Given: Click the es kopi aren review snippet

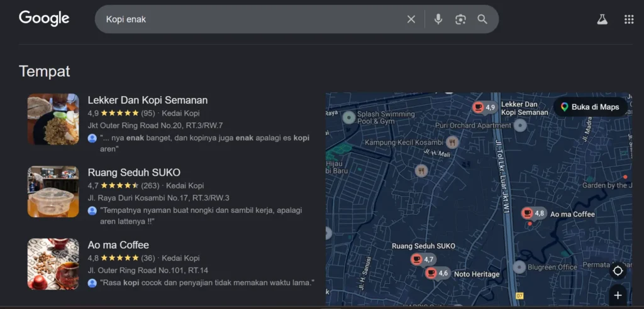Looking at the screenshot, I should (x=204, y=143).
